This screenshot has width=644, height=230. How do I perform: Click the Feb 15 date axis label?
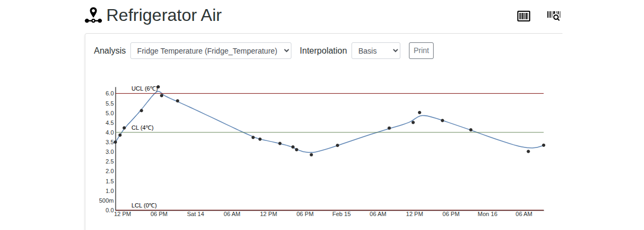(341, 214)
